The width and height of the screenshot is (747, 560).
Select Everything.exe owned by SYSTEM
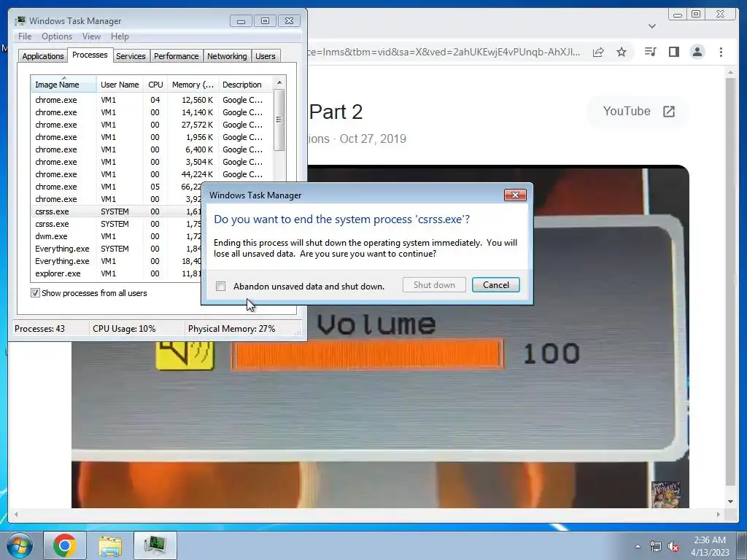117,249
